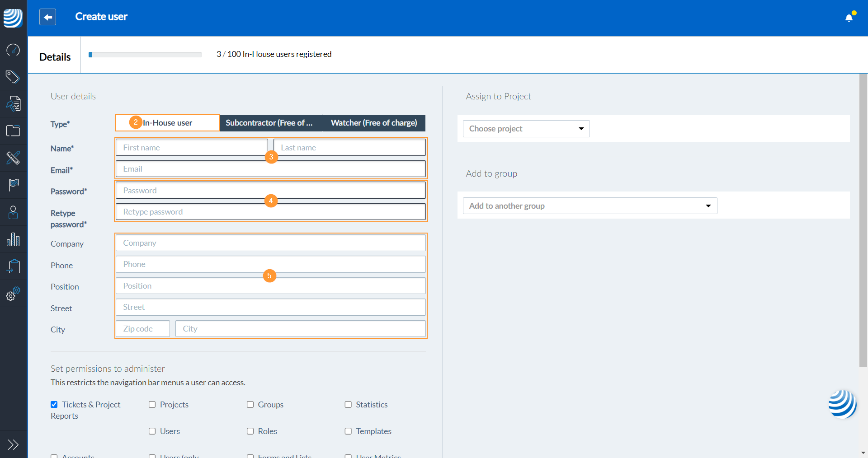This screenshot has width=868, height=458.
Task: Switch to the Subcontractor user type tab
Action: (x=269, y=123)
